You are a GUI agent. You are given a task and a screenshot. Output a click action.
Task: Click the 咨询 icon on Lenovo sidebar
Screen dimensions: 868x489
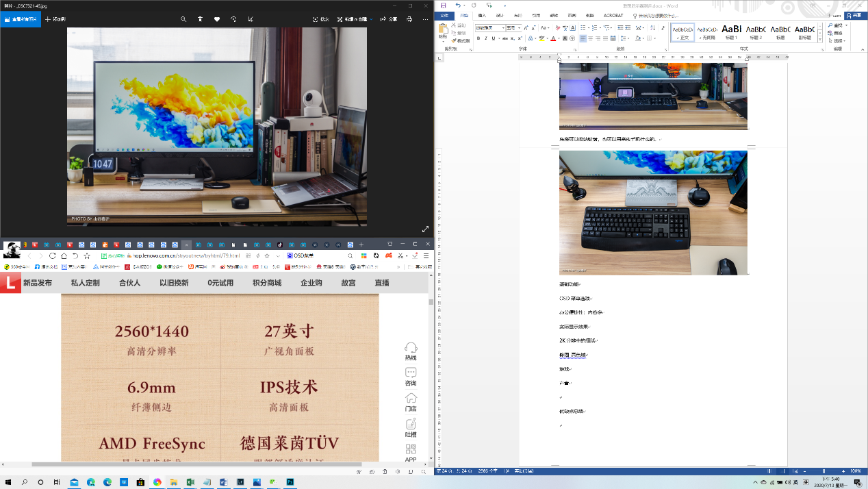411,376
